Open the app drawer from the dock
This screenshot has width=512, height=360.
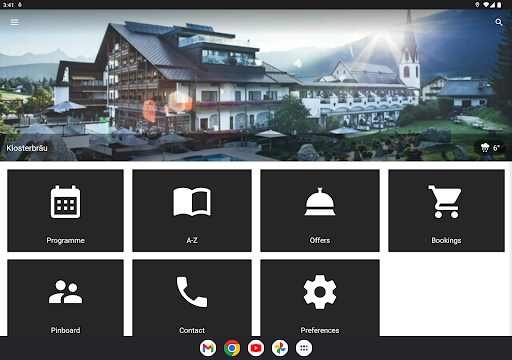pos(304,348)
